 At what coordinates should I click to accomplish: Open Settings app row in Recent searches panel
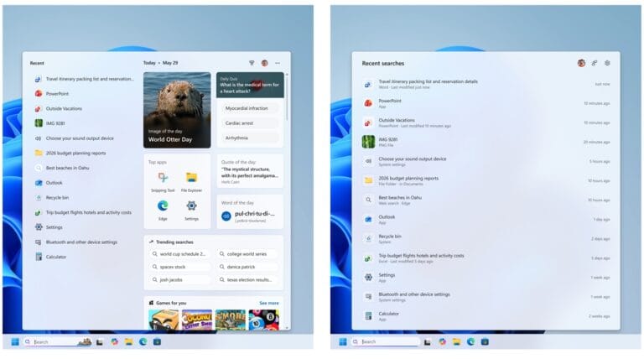486,278
